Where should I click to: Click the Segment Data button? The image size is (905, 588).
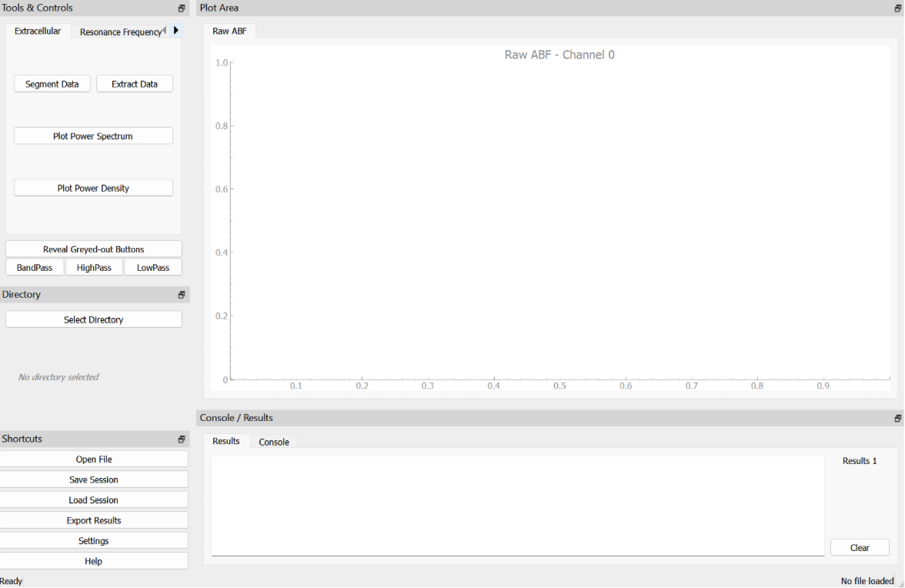pos(52,83)
